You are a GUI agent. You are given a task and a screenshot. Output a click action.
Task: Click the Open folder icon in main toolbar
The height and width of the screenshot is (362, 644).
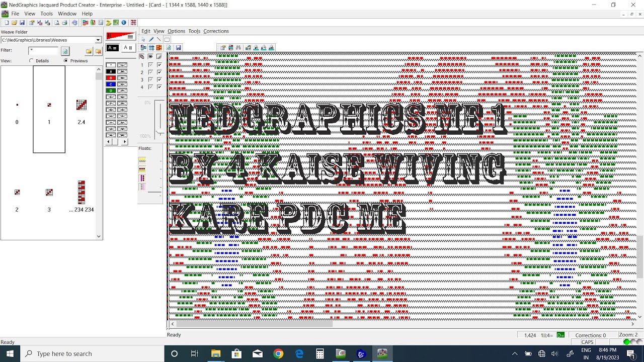click(x=14, y=23)
